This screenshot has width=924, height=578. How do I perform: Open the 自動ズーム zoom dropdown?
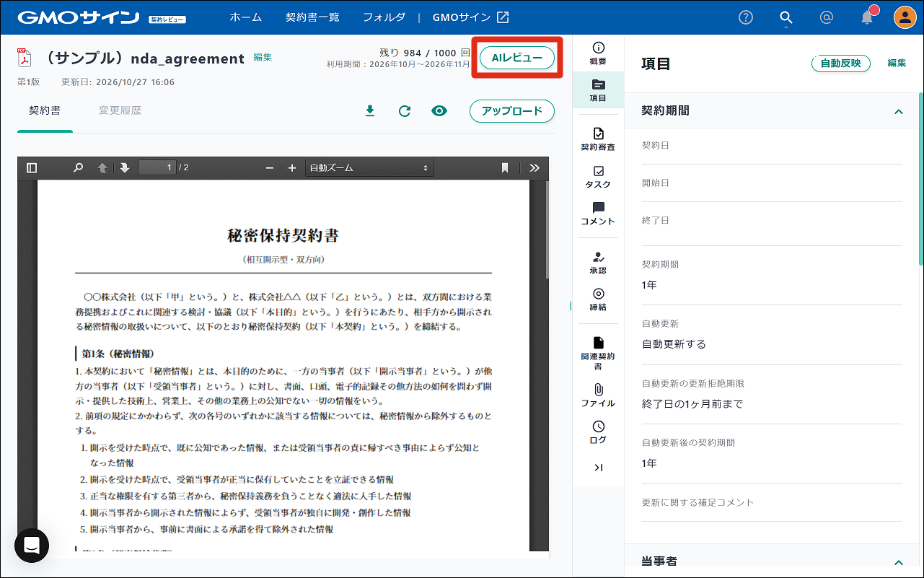369,167
